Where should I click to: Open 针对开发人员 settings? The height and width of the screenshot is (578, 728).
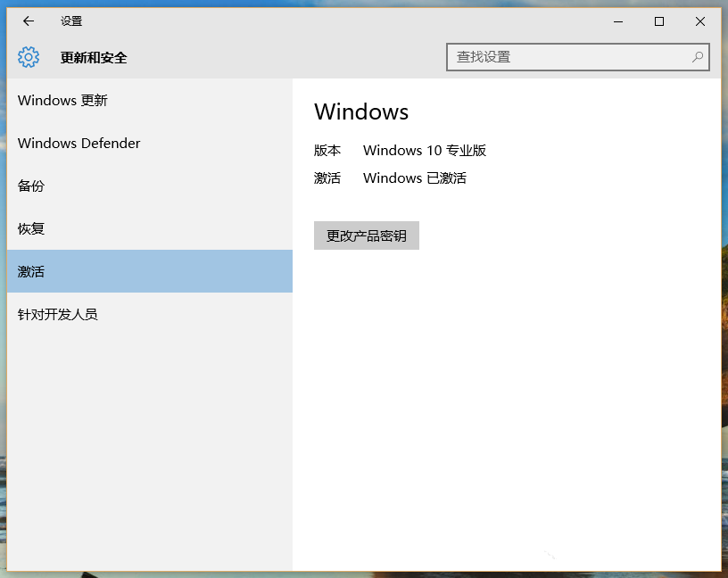[150, 314]
